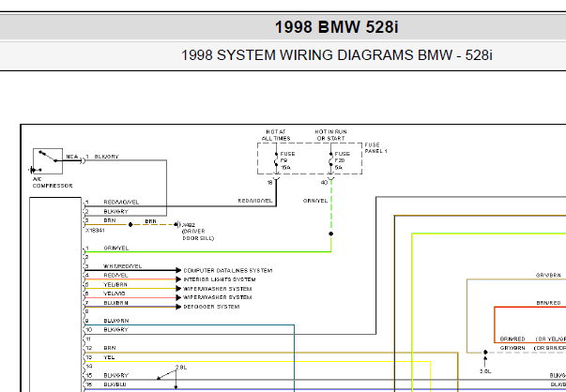566x392 pixels.
Task: Select the WHT/RED/YEL wire label
Action: point(123,266)
